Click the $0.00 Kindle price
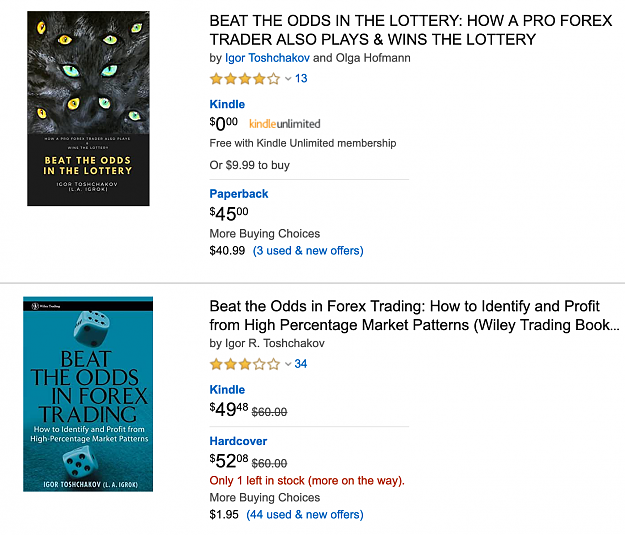Image resolution: width=625 pixels, height=535 pixels. (x=224, y=124)
